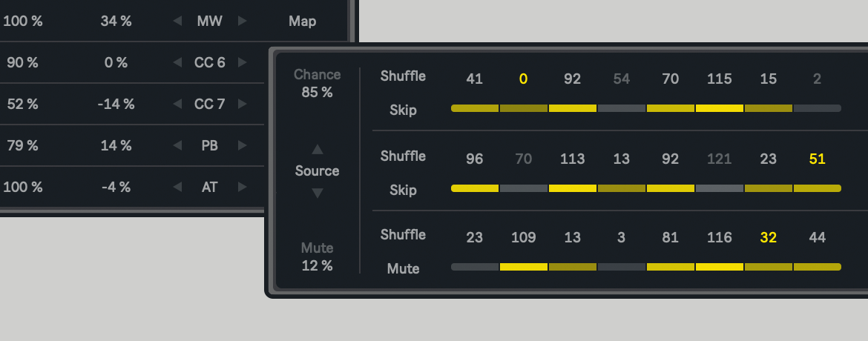
Task: Select shuffle value 51 in second row
Action: pyautogui.click(x=817, y=159)
